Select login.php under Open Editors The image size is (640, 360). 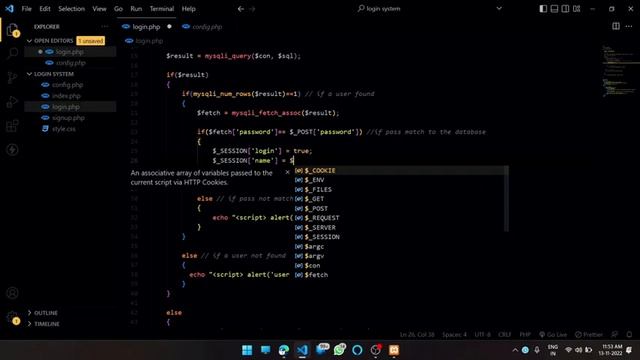click(70, 52)
